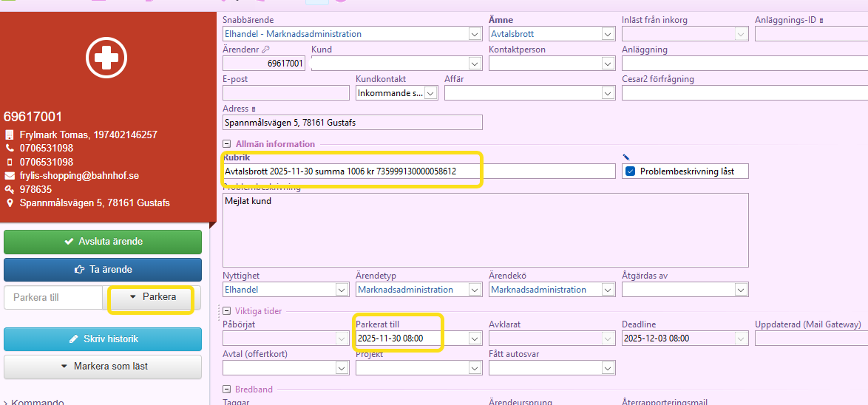The image size is (868, 405).
Task: Open the Markera som läst menu button
Action: (103, 367)
